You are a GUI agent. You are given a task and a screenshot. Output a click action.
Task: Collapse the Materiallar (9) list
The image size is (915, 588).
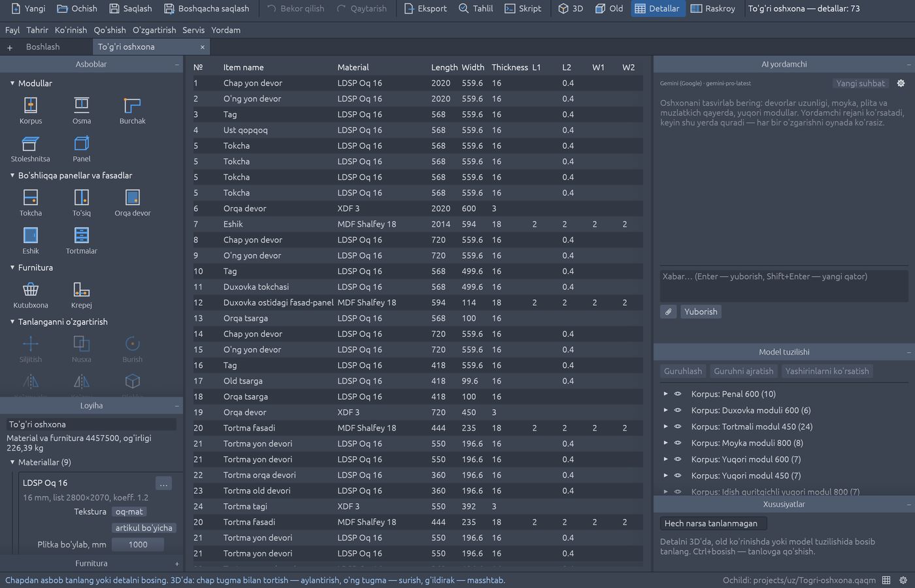[12, 462]
